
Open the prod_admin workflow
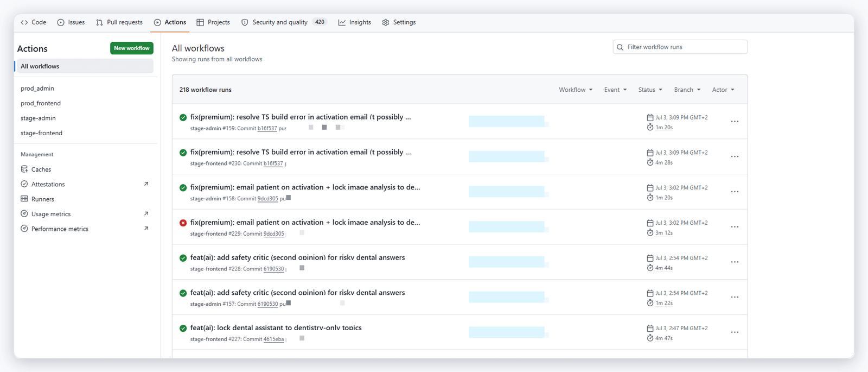coord(37,88)
